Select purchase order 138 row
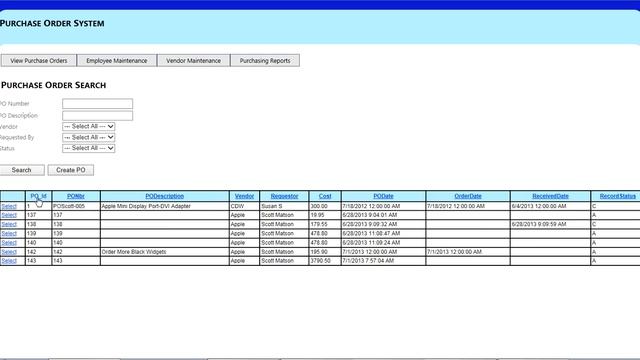 point(9,224)
